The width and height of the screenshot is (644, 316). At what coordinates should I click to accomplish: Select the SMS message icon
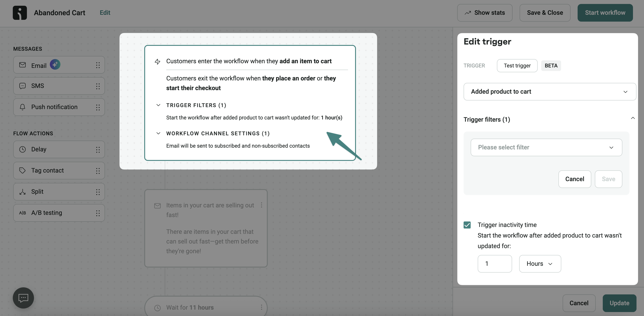coord(22,86)
